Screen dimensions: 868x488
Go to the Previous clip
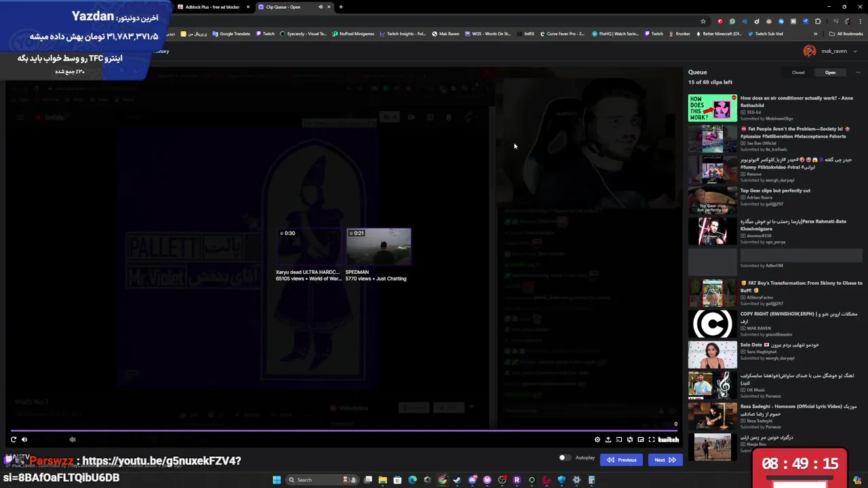pos(622,460)
